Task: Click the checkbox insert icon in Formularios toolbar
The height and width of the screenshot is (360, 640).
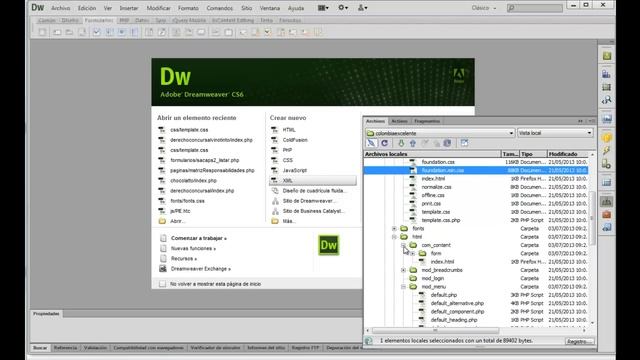Action: [96, 32]
